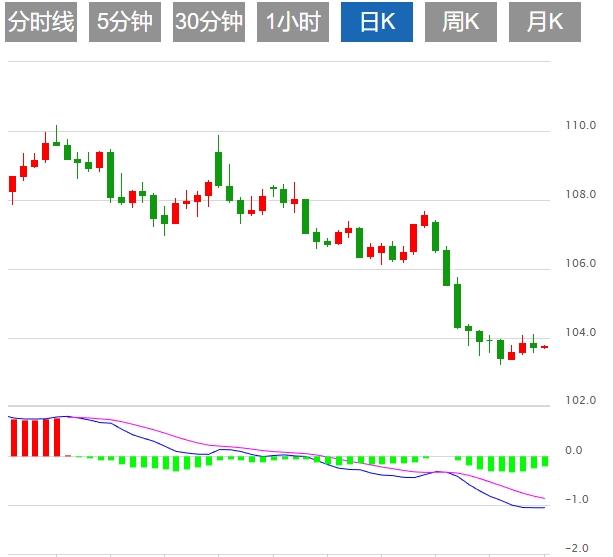The height and width of the screenshot is (557, 613).
Task: Click the long green candle falling toward 104
Action: click(457, 305)
